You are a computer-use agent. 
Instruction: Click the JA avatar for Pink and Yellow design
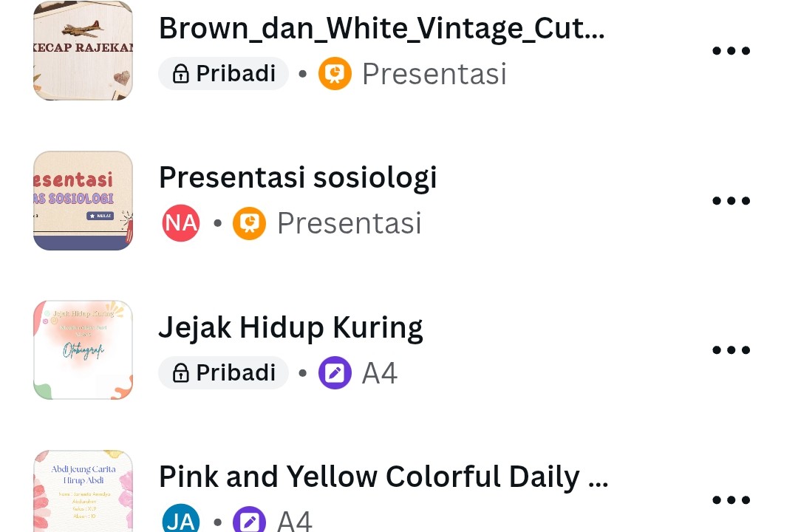tap(180, 519)
